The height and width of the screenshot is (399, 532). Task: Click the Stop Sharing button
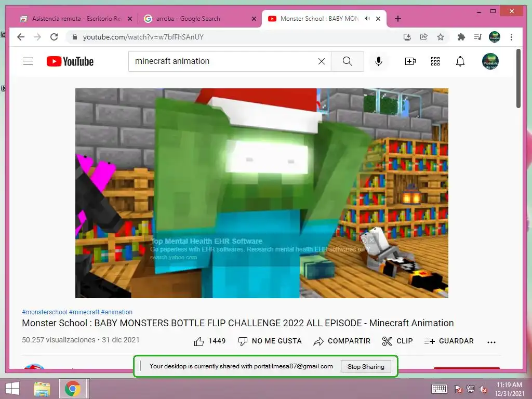(366, 366)
